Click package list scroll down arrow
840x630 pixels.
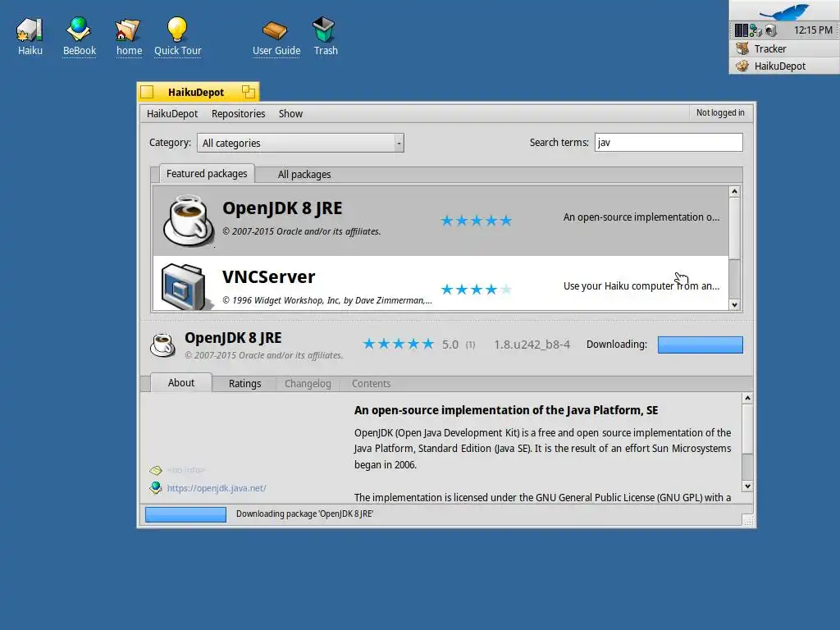pyautogui.click(x=734, y=305)
